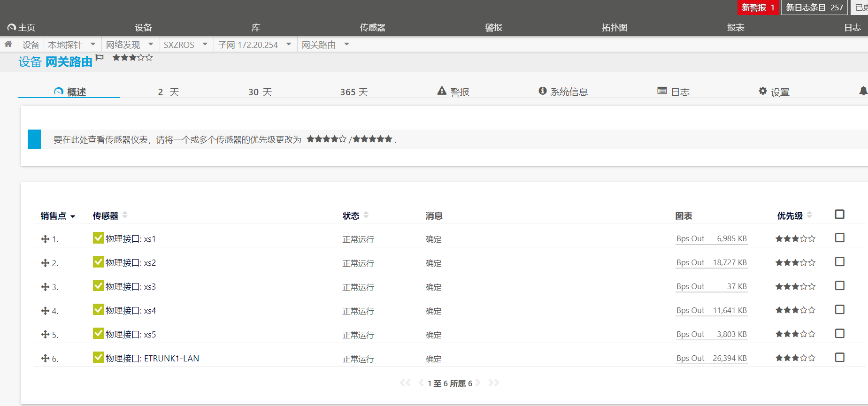This screenshot has height=406, width=868.
Task: Open sensor link 物理接口: xs1
Action: pos(131,239)
